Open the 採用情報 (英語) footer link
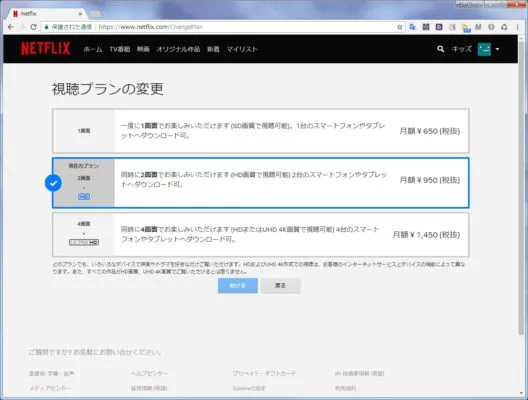 149,388
